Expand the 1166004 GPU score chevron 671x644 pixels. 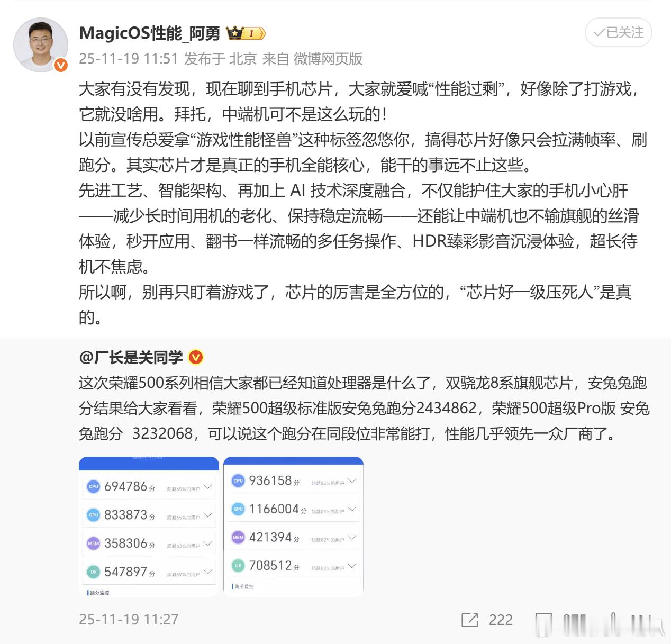point(352,509)
